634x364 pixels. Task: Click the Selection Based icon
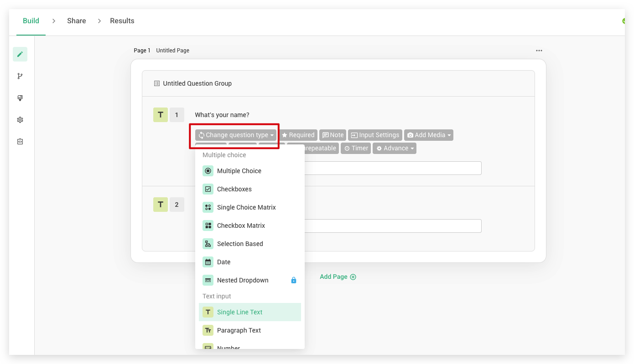(x=208, y=244)
